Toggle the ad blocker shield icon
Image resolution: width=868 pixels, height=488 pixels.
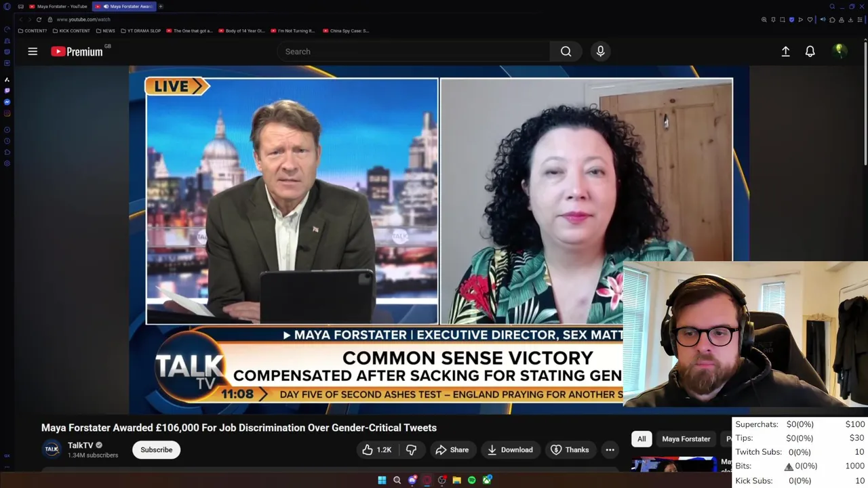791,20
